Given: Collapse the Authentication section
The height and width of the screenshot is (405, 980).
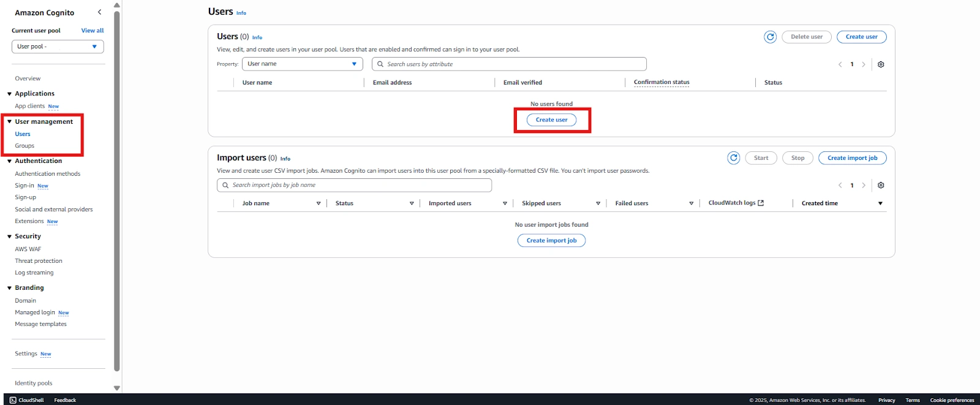Looking at the screenshot, I should (x=9, y=161).
